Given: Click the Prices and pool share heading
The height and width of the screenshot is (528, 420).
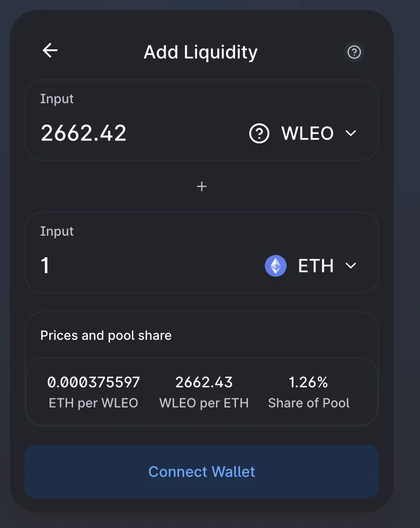Looking at the screenshot, I should pyautogui.click(x=106, y=335).
